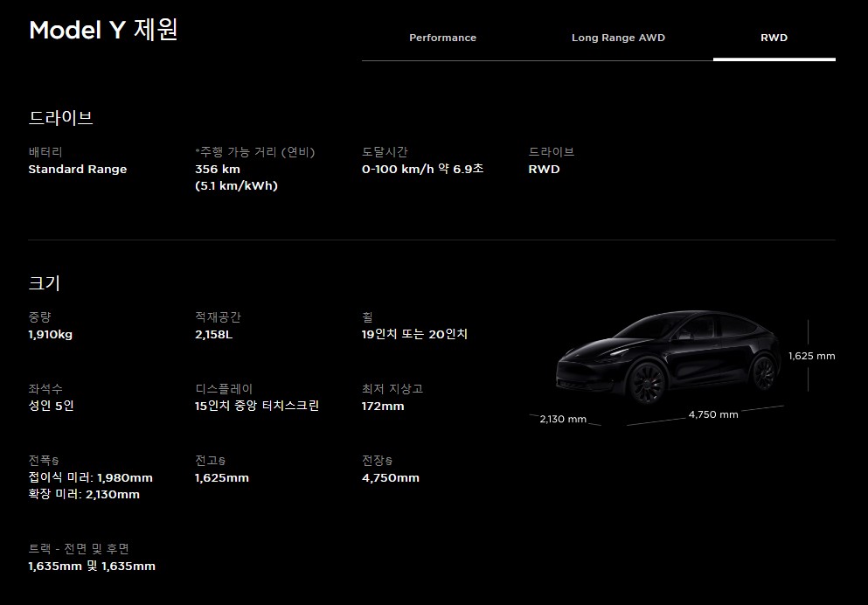Click the Model Y car image
Viewport: 868px width, 605px height.
[668, 357]
